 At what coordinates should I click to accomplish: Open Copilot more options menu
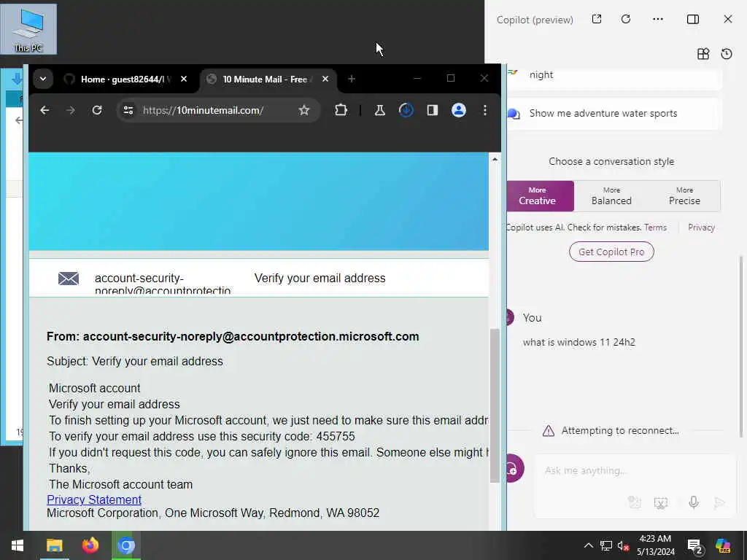658,19
